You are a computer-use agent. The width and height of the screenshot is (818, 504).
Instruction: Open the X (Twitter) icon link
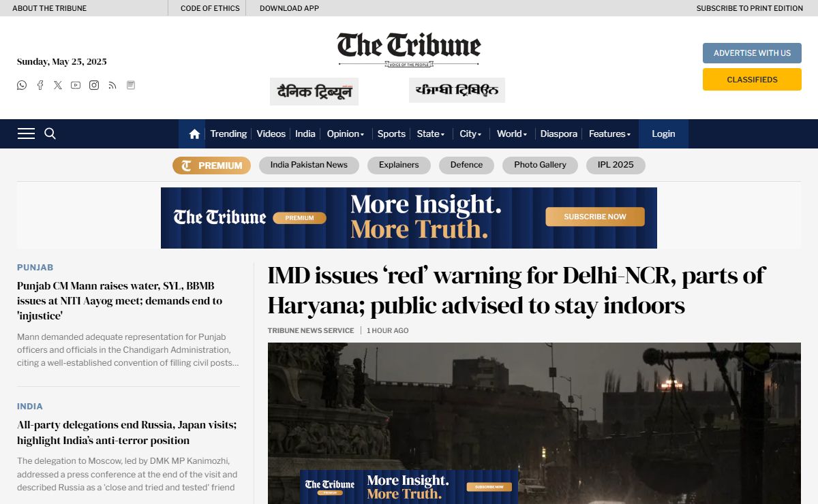click(58, 85)
